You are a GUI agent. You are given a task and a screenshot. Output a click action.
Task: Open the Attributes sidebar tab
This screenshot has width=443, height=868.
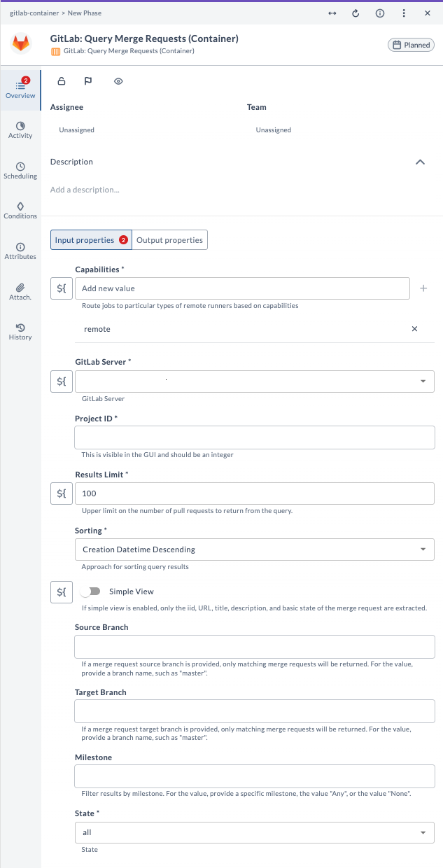click(20, 251)
